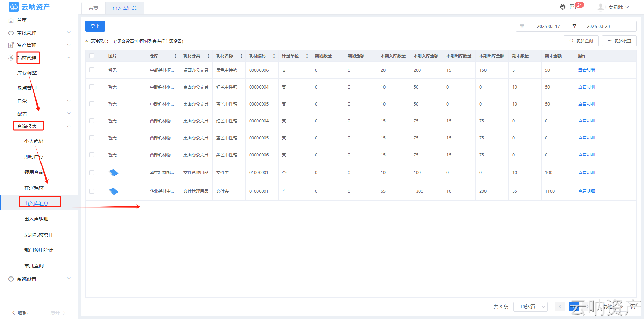
Task: Check the 中部 红色中性笔 row checkbox
Action: (x=92, y=87)
